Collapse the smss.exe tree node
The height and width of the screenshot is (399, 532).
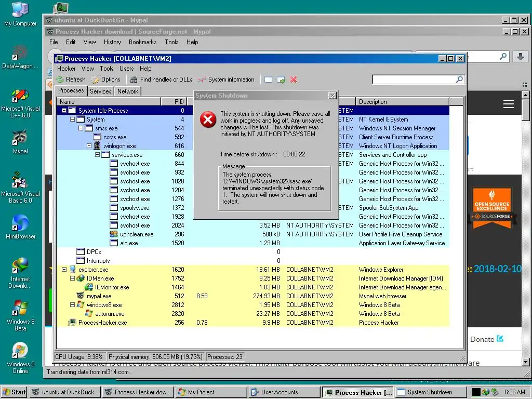[81, 128]
